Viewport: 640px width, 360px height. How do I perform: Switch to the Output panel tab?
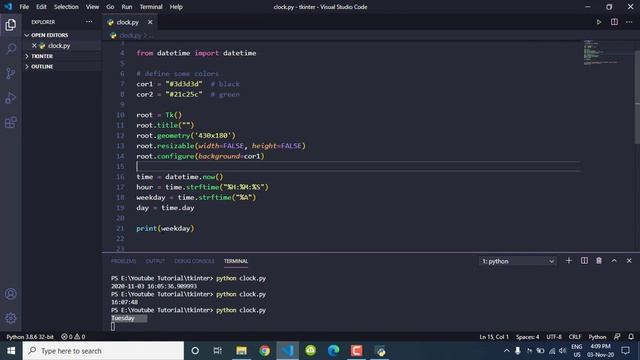(155, 261)
